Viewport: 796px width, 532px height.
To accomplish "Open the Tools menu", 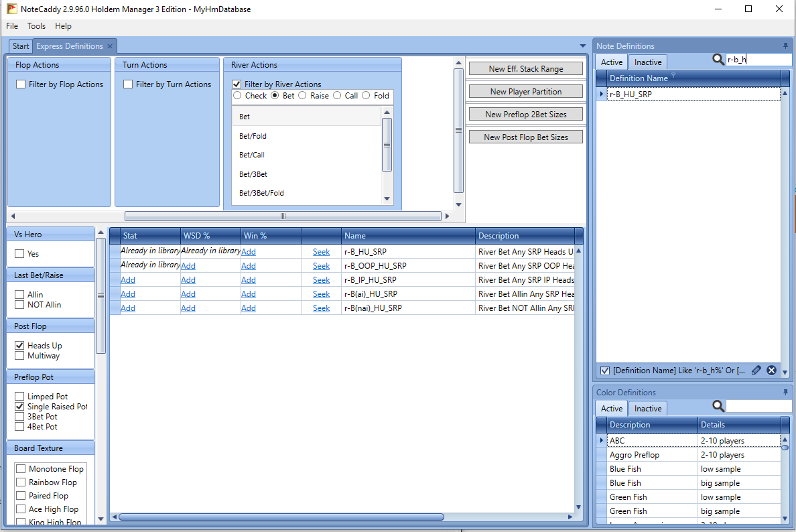I will [36, 26].
